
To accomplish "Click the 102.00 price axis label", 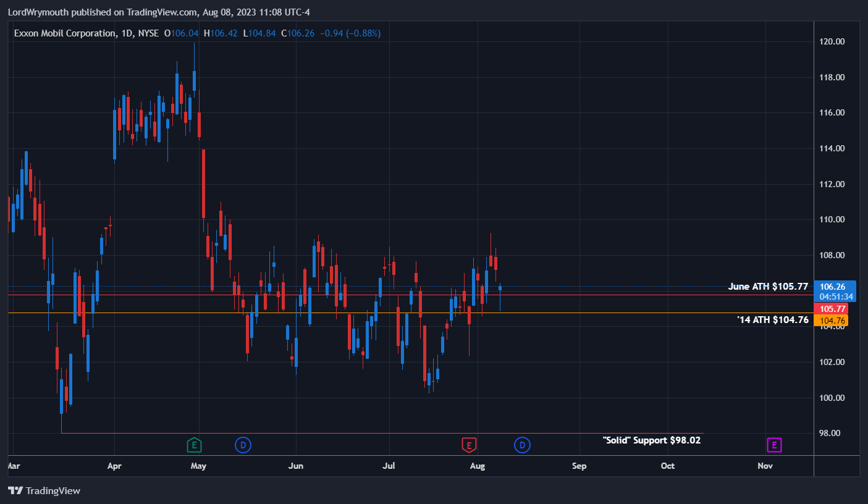I will coord(832,362).
